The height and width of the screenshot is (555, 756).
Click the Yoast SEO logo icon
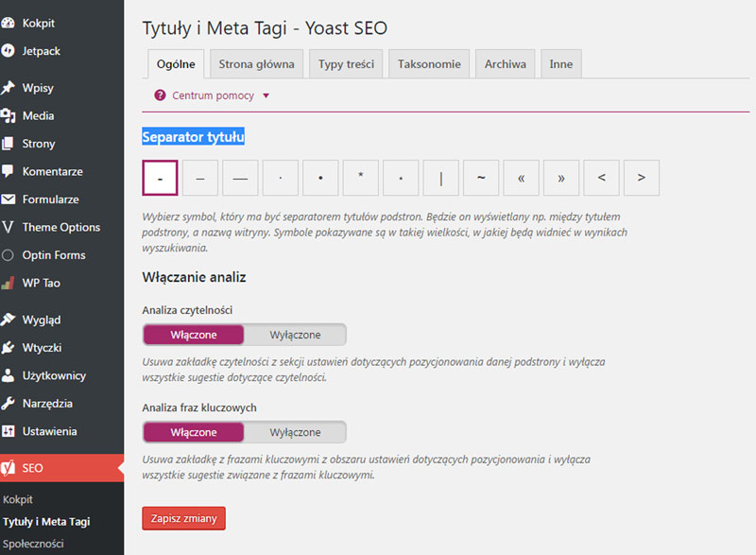[x=8, y=468]
